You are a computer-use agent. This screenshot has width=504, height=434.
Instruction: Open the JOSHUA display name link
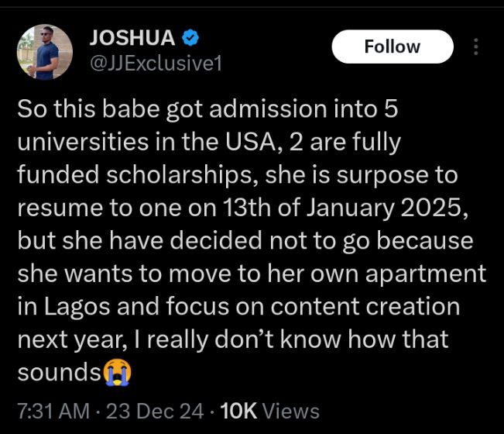coord(132,37)
